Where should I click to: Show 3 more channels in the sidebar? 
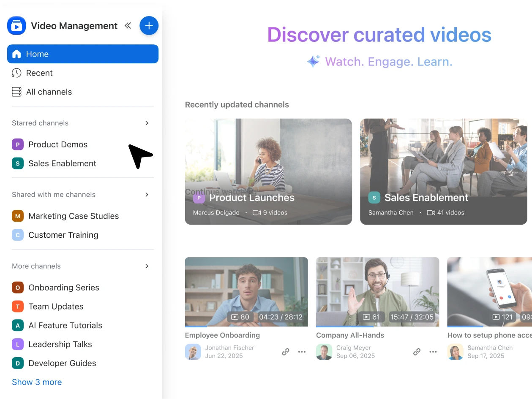click(x=37, y=382)
